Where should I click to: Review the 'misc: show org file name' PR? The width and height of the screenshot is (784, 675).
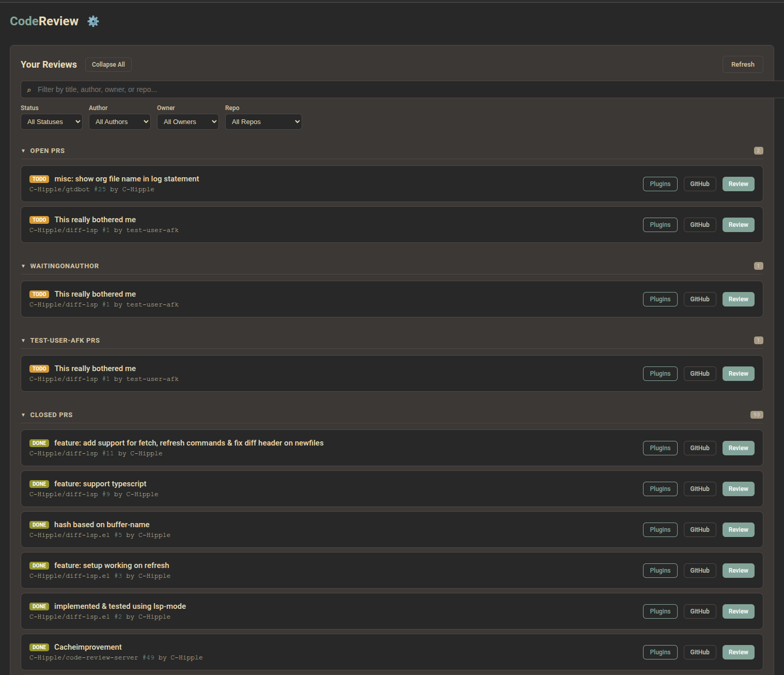[x=739, y=184]
